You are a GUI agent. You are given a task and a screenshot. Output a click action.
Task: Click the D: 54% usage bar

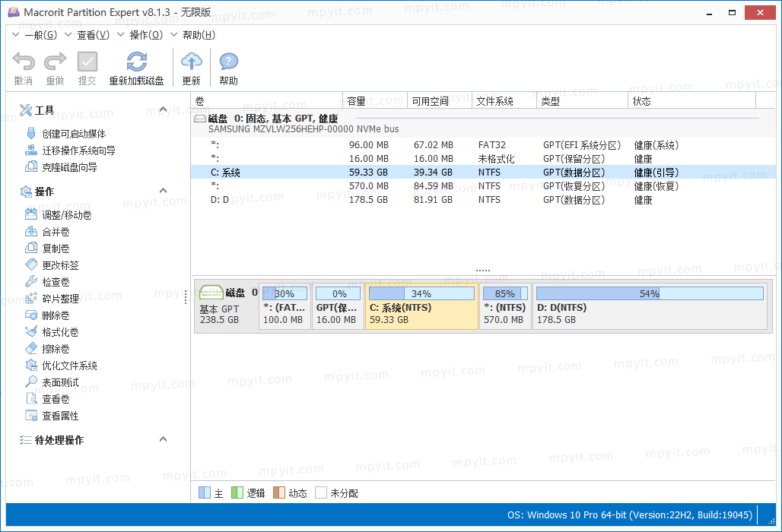[x=650, y=293]
